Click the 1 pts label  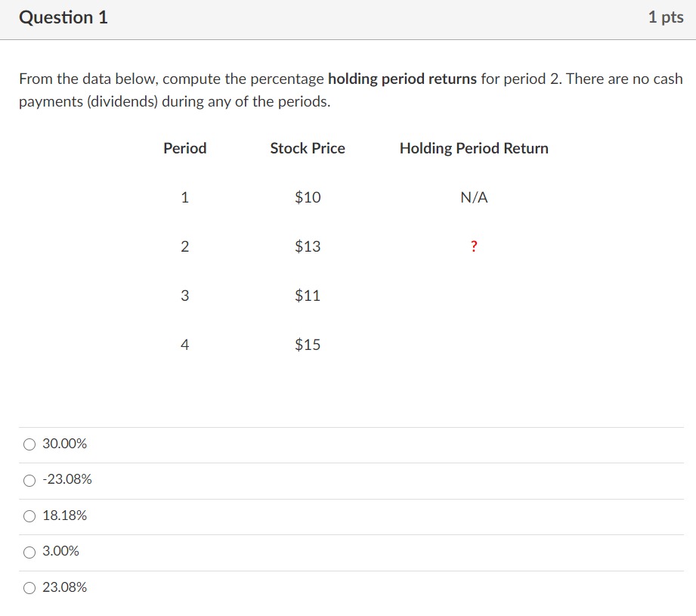[666, 17]
